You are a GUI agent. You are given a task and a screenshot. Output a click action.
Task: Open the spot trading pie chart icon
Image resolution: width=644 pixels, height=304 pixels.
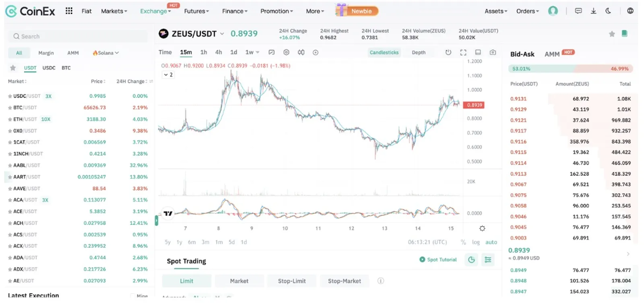pos(471,260)
